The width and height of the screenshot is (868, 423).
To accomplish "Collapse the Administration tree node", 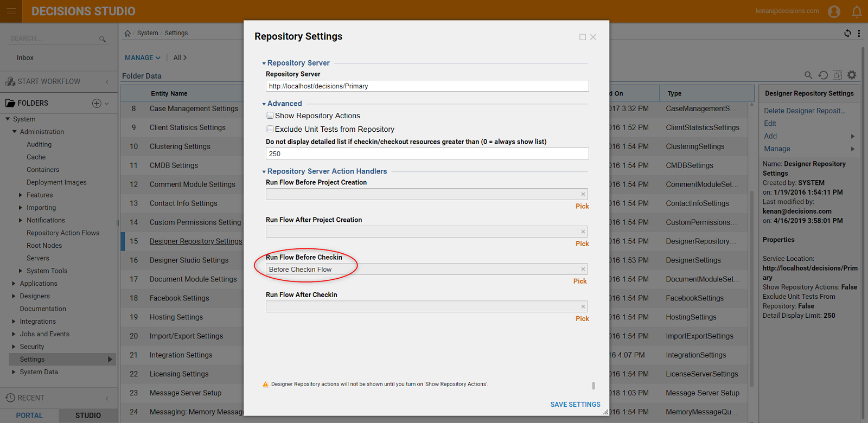I will [x=15, y=131].
